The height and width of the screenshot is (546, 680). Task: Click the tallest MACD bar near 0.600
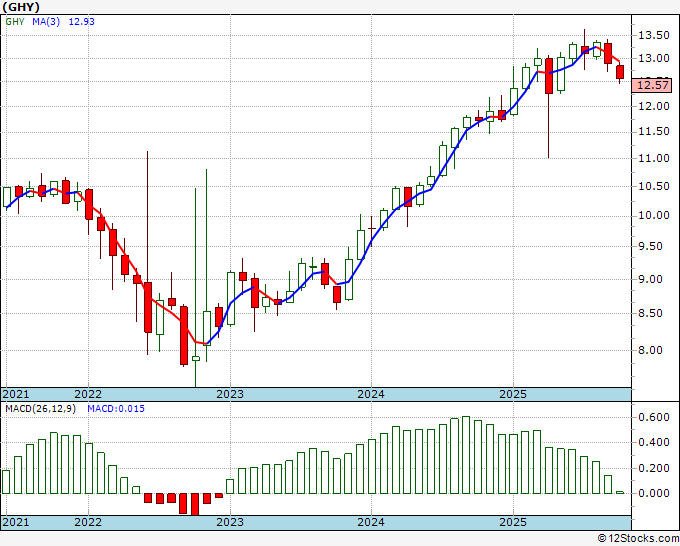point(466,455)
